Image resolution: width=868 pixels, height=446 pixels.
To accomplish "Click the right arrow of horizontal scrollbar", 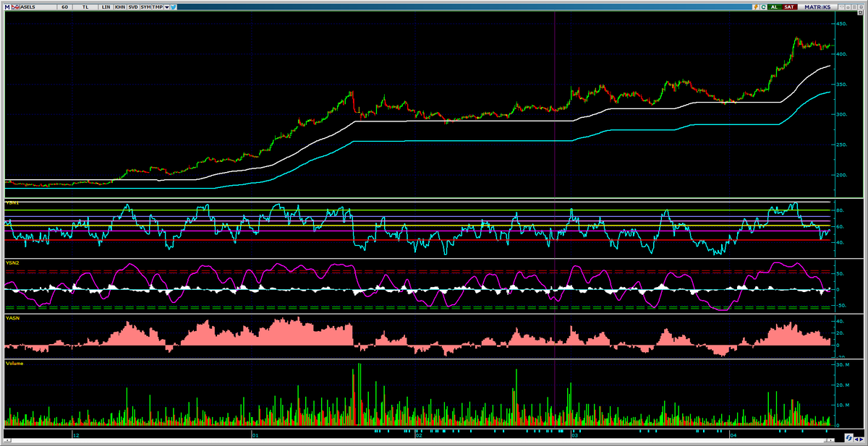I will [830, 440].
